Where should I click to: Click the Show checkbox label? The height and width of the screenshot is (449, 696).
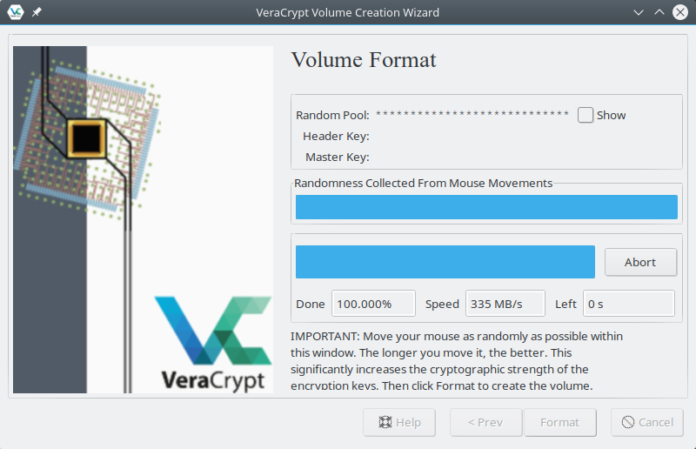[611, 115]
